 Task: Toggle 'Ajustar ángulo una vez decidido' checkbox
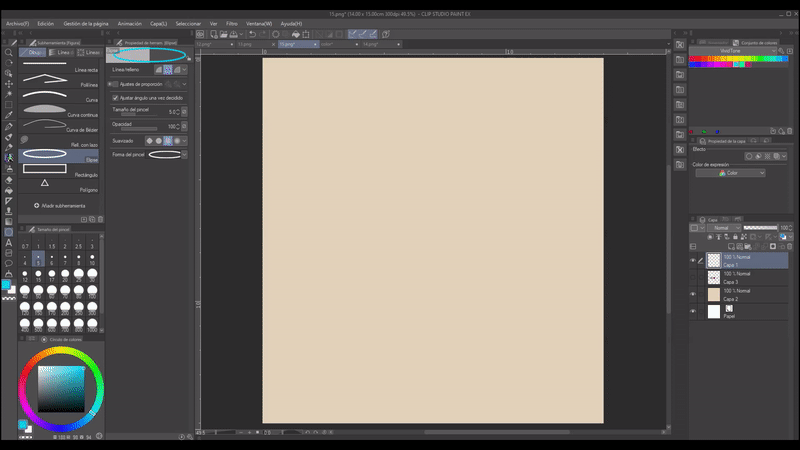coord(115,98)
